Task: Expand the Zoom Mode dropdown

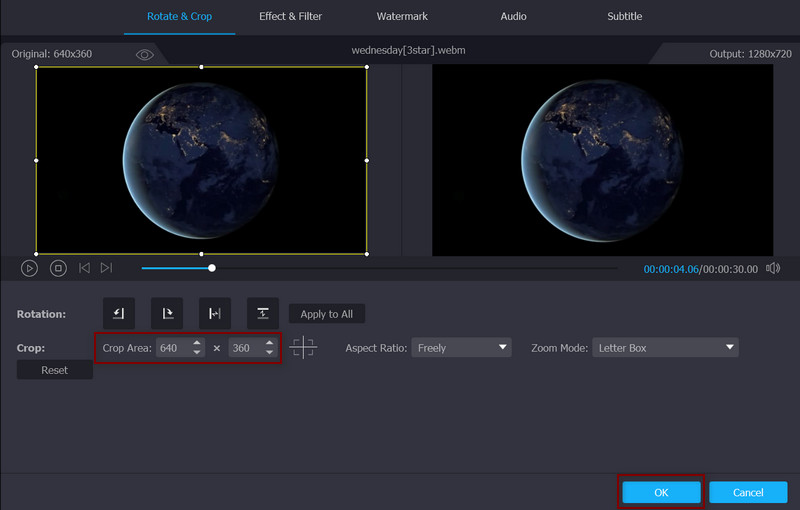Action: click(665, 348)
